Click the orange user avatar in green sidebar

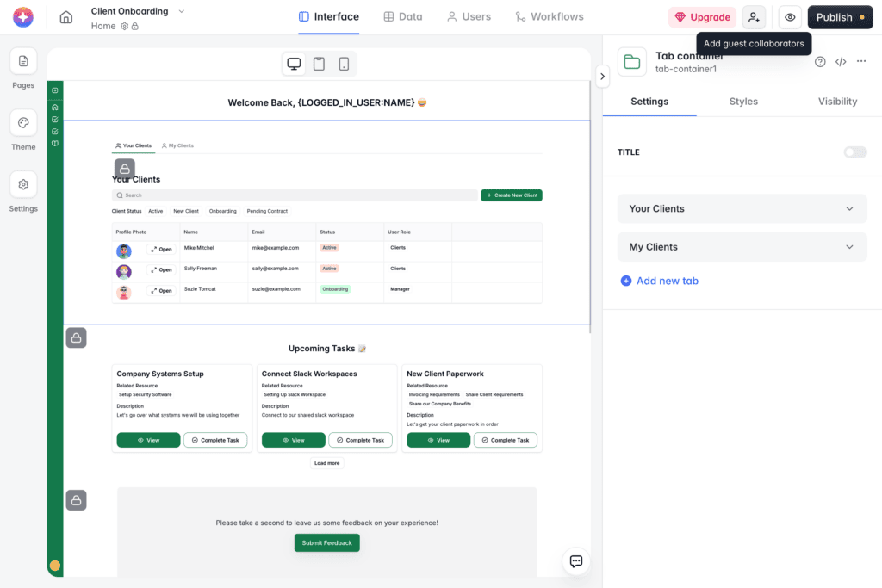[54, 566]
